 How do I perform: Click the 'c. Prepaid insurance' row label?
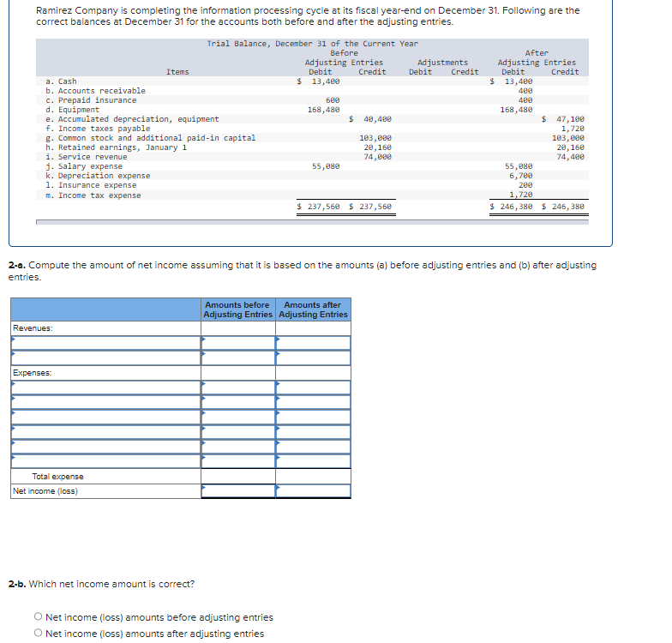91,99
